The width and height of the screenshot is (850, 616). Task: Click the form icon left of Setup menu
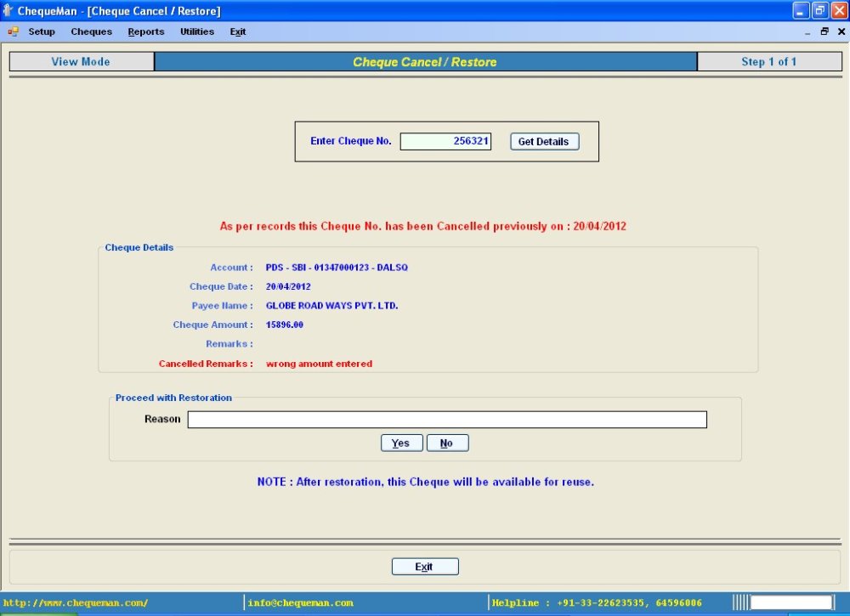[12, 31]
